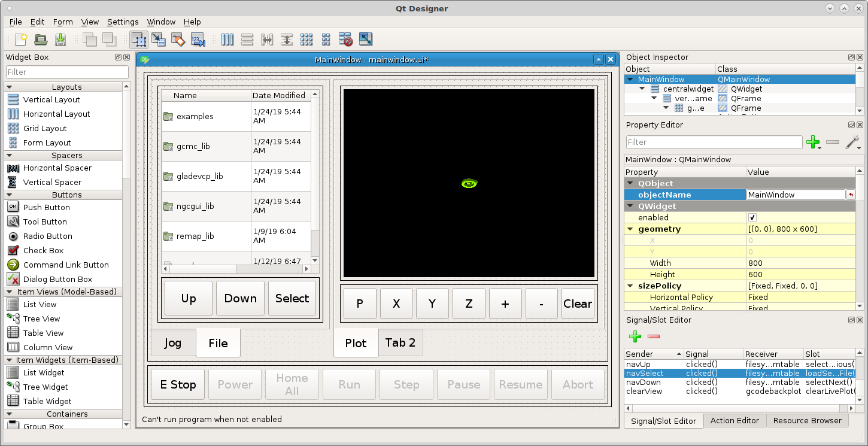The width and height of the screenshot is (868, 446).
Task: Click the Z view button under the plot
Action: (469, 304)
